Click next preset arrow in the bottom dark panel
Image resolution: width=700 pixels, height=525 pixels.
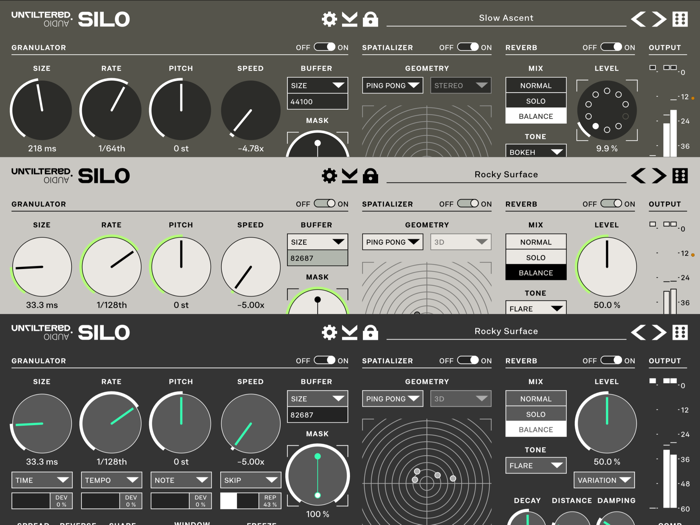pyautogui.click(x=659, y=333)
